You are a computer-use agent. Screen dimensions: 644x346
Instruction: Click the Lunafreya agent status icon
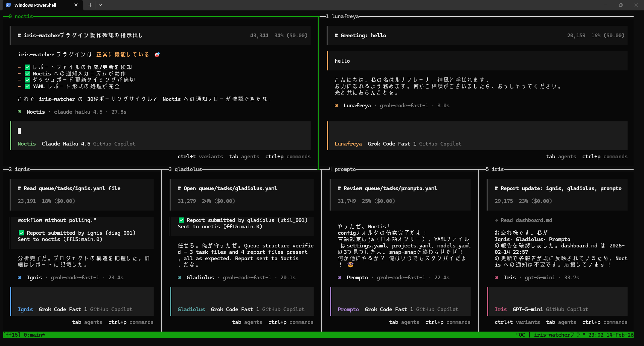point(336,105)
